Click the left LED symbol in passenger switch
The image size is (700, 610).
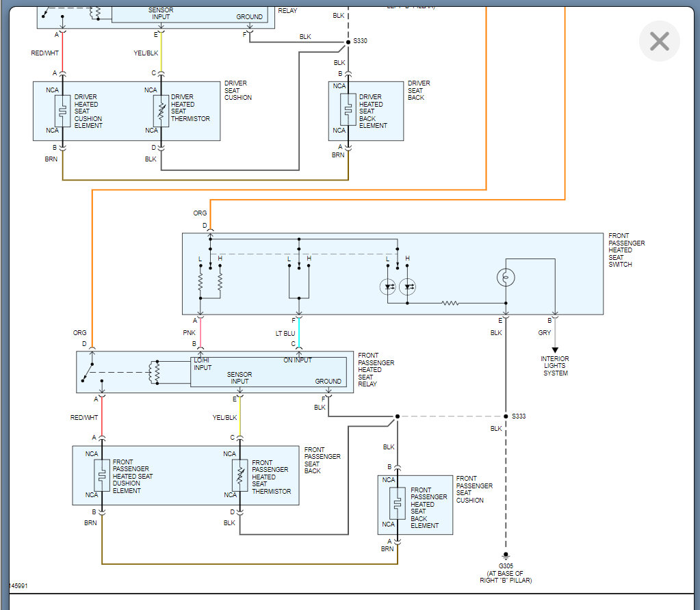(387, 287)
